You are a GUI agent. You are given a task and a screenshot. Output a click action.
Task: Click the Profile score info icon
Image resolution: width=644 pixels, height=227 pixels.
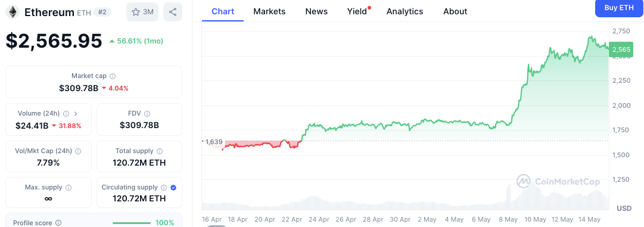click(x=58, y=223)
